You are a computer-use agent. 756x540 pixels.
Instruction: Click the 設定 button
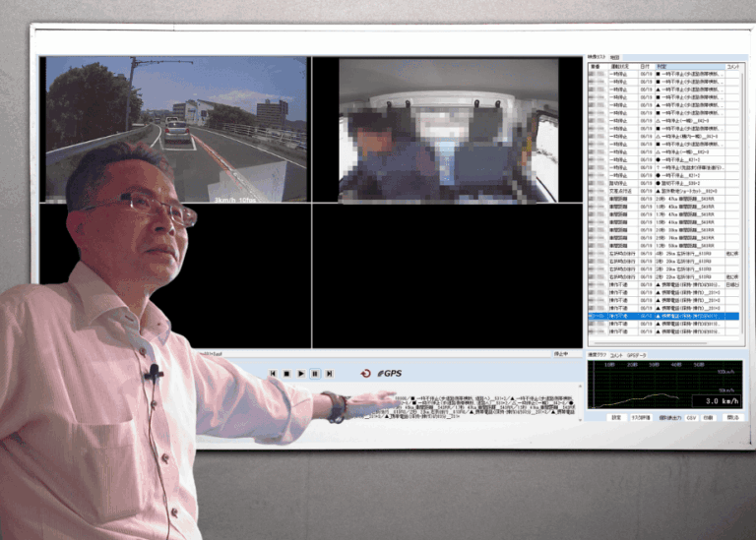(x=616, y=417)
